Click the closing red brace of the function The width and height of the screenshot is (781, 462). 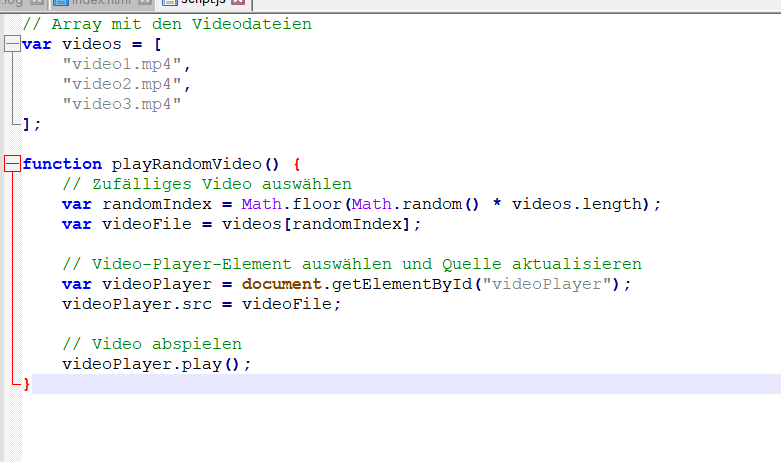[26, 384]
